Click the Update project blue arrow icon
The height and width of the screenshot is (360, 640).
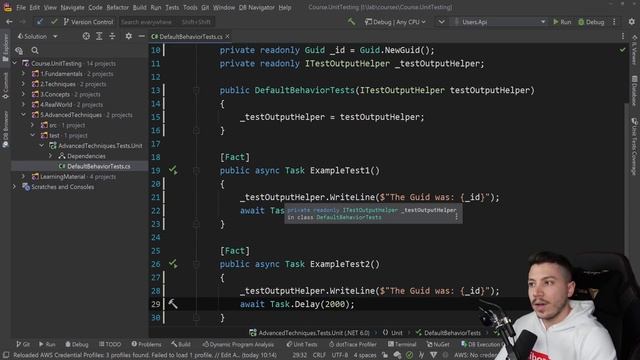pyautogui.click(x=40, y=22)
